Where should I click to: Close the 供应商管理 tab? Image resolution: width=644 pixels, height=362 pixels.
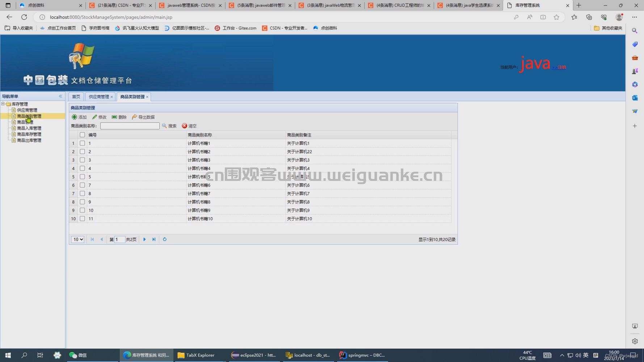pyautogui.click(x=112, y=97)
